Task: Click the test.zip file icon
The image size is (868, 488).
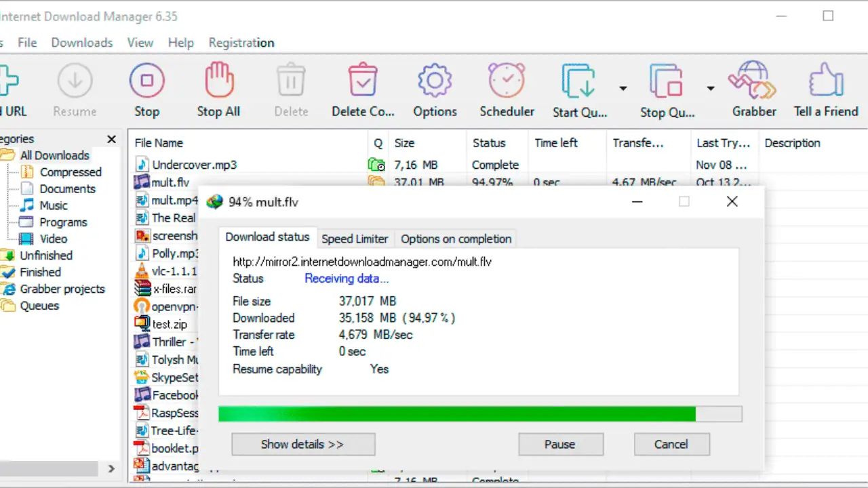Action: [x=142, y=324]
